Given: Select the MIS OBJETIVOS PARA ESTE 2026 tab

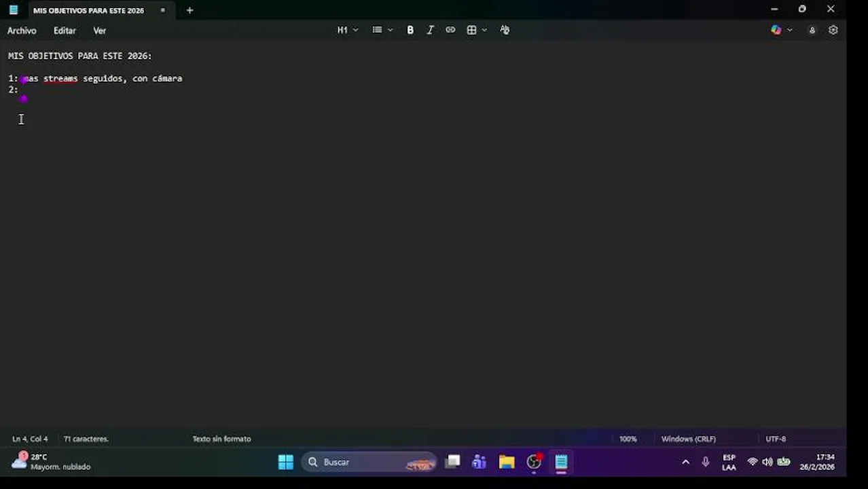Looking at the screenshot, I should click(88, 10).
